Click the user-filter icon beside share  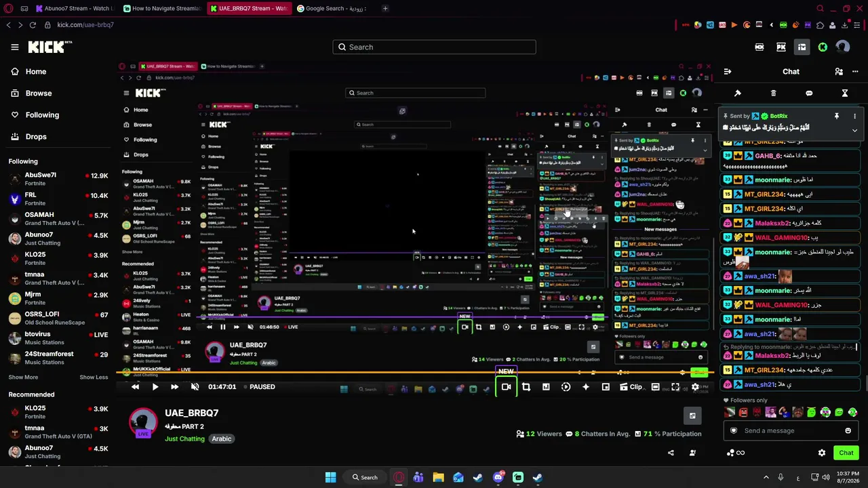692,453
